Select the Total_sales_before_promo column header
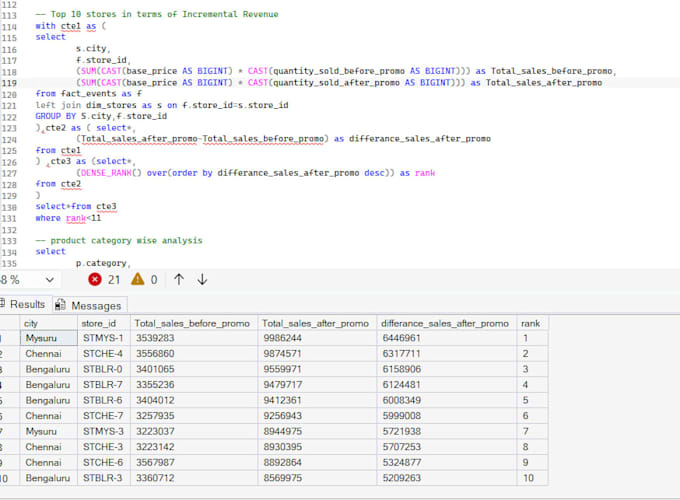 click(194, 323)
